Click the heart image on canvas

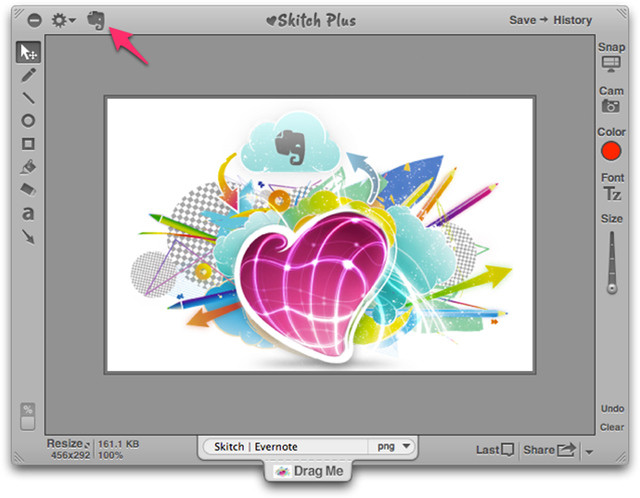point(313,285)
